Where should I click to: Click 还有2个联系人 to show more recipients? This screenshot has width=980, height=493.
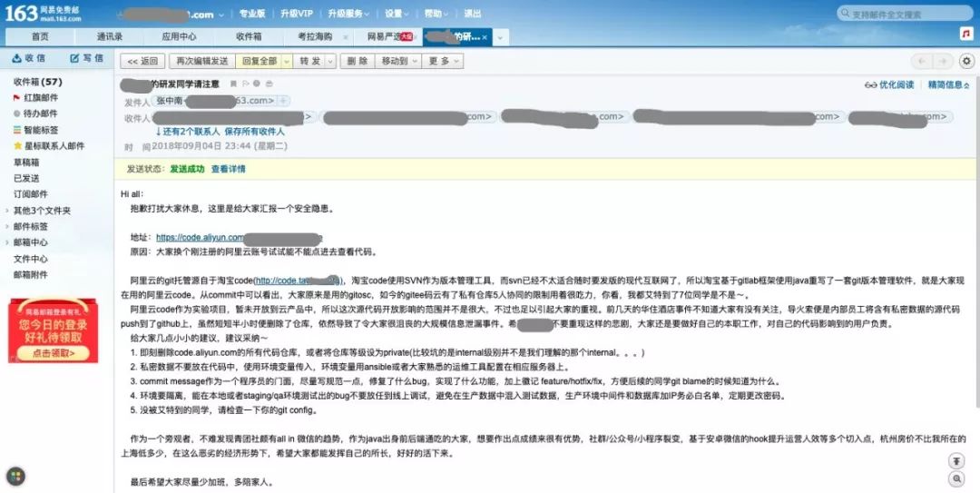[188, 132]
